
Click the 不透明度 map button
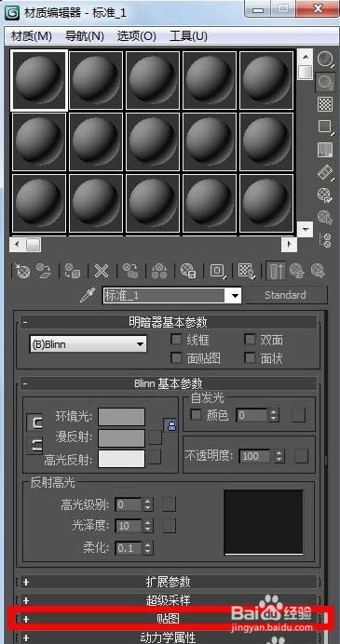pyautogui.click(x=302, y=455)
